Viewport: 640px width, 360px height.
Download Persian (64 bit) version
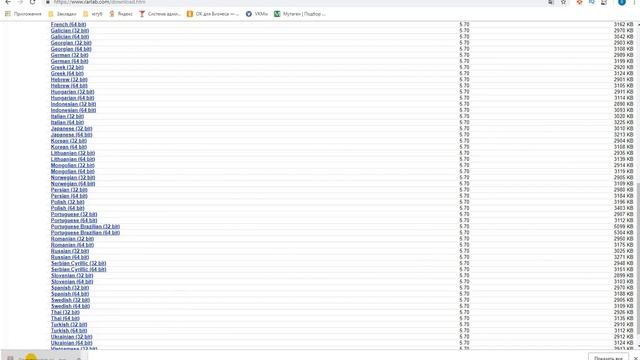tap(69, 196)
